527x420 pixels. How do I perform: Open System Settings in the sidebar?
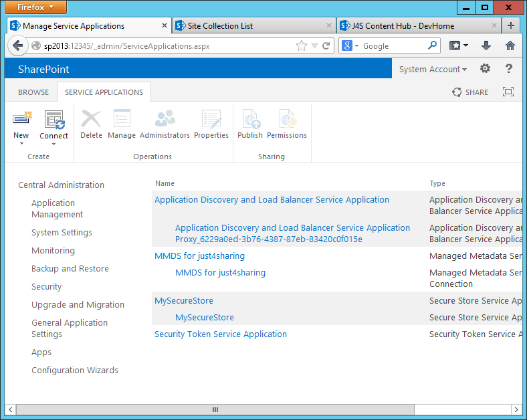coord(62,233)
